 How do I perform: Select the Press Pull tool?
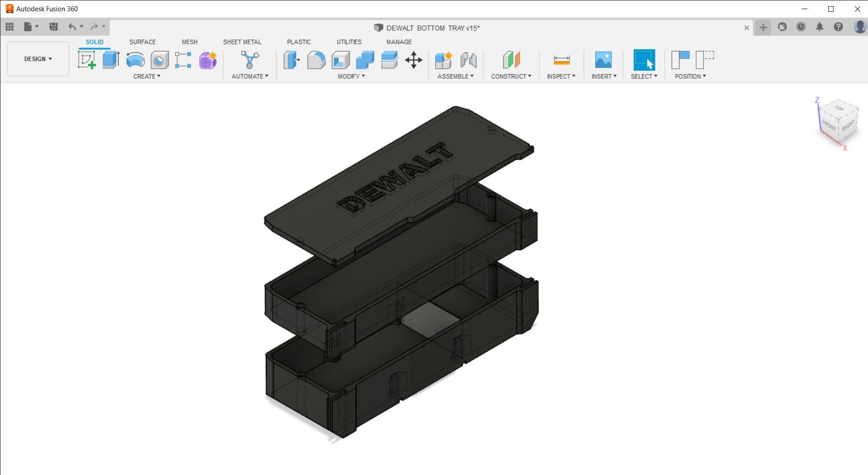coord(292,60)
